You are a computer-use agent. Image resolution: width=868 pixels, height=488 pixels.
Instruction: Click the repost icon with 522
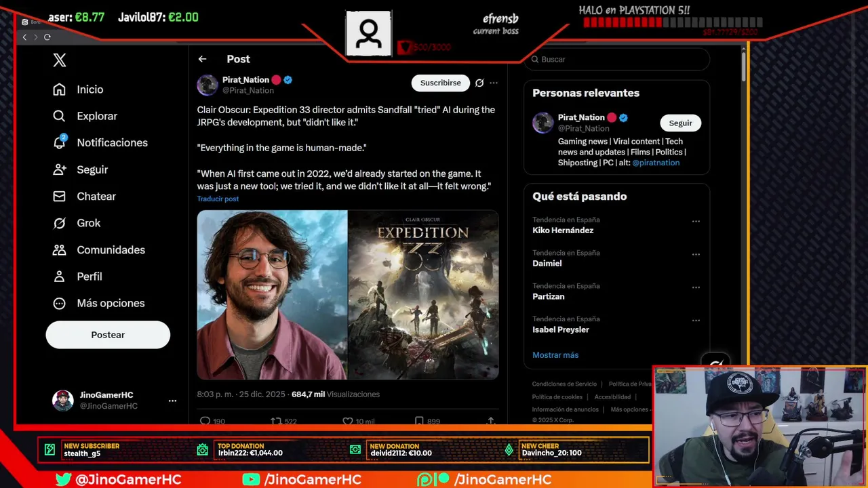[x=276, y=421]
